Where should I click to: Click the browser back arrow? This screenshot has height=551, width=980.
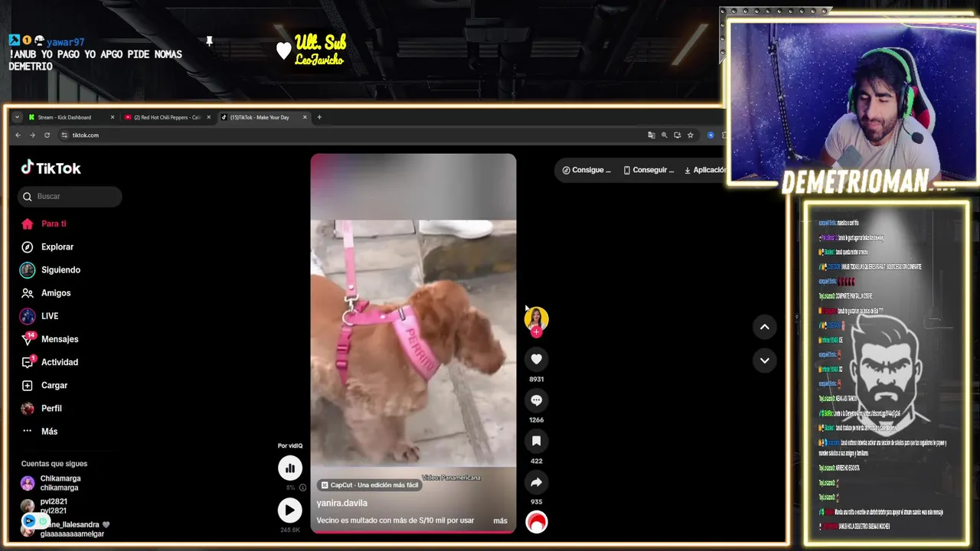point(18,135)
